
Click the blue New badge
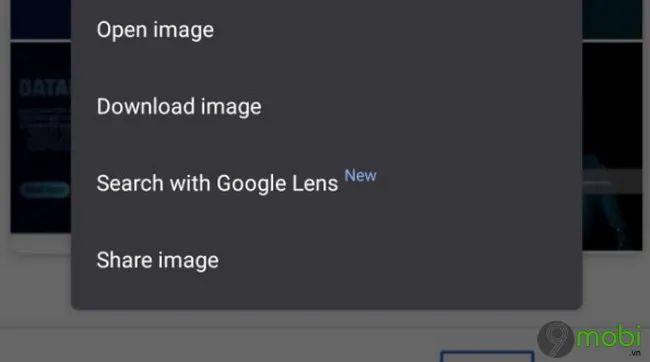point(360,176)
